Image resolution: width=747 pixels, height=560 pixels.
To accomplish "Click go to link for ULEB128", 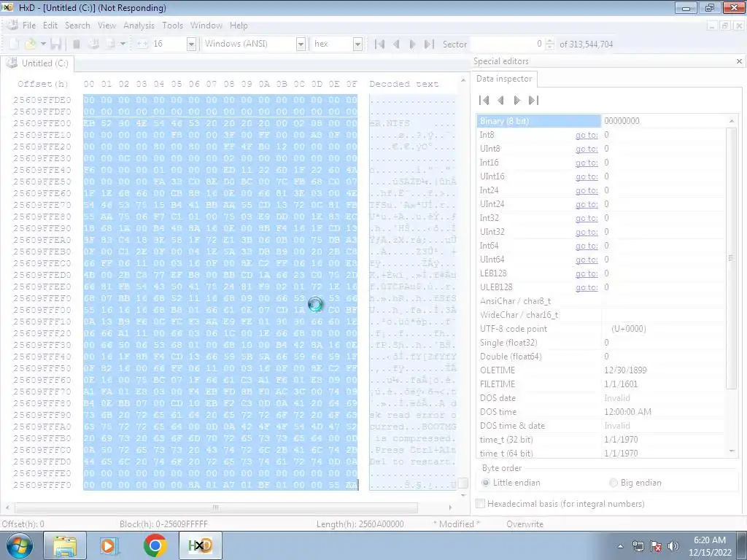I will tap(587, 287).
